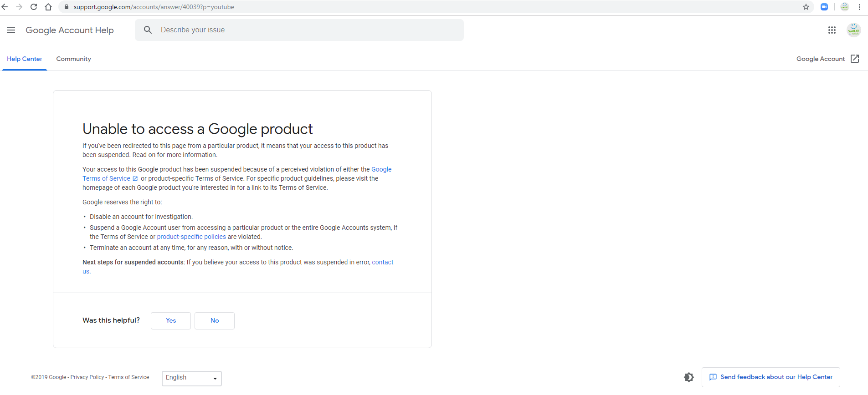Screen dimensions: 868x395
Task: Click the external-link icon after Terms of Service
Action: (x=135, y=179)
